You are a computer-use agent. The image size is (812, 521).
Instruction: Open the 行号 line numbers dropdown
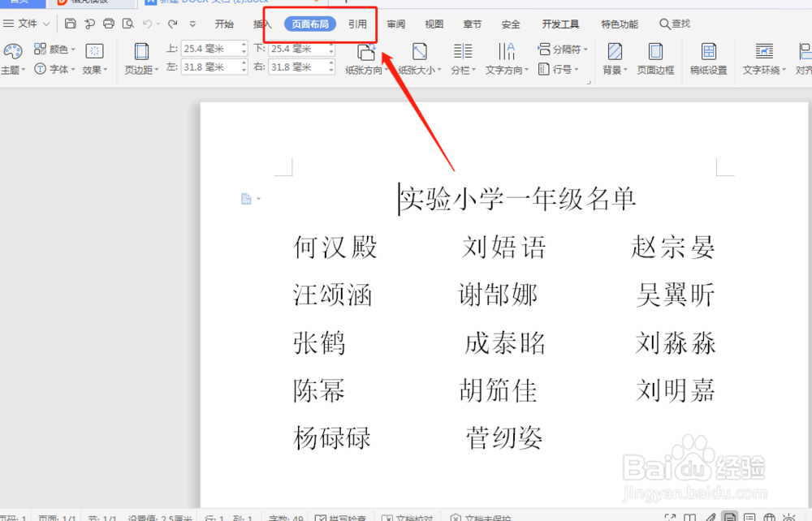(x=558, y=69)
